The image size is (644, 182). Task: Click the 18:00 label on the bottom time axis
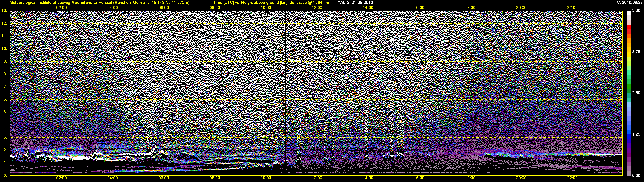pos(470,178)
